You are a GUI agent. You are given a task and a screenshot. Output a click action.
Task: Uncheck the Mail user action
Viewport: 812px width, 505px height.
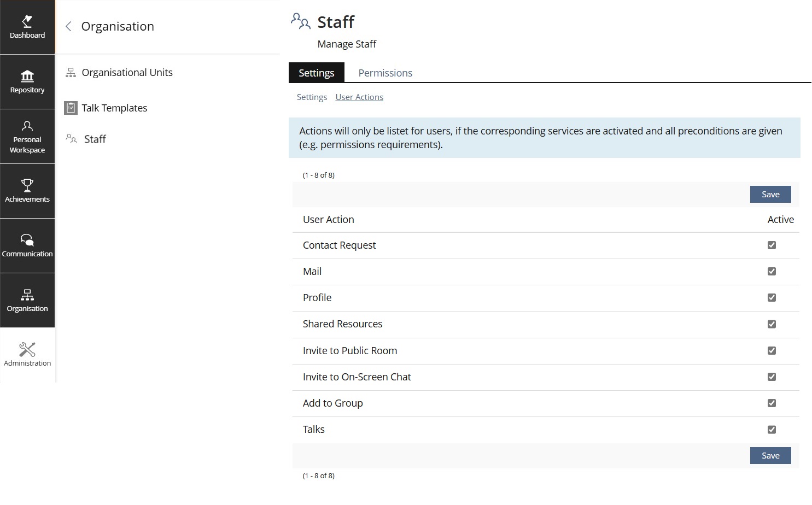pyautogui.click(x=772, y=272)
